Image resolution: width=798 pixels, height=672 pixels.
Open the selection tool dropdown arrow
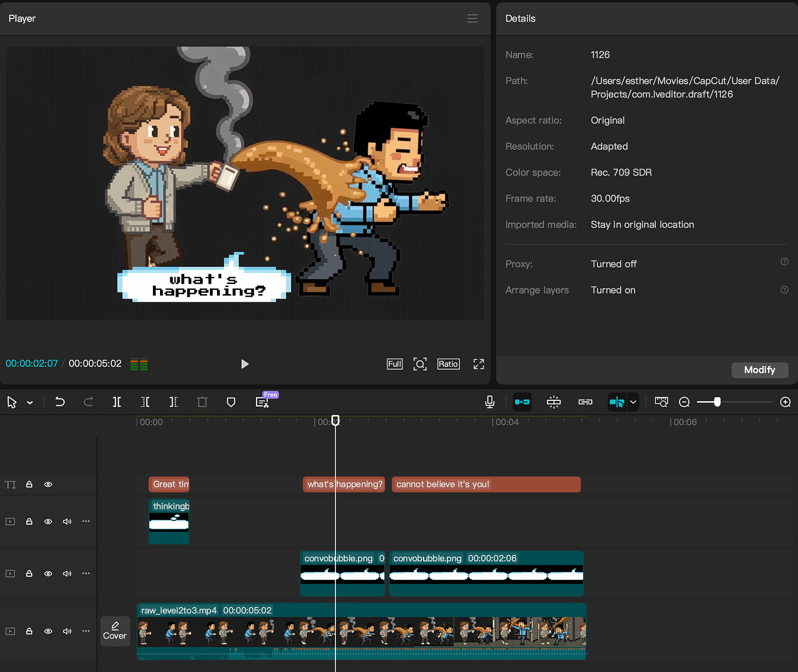pyautogui.click(x=30, y=403)
